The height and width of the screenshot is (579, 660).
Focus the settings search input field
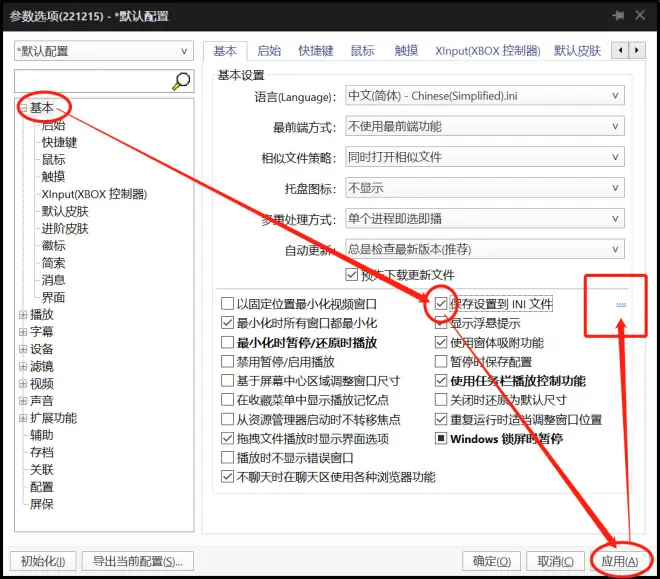(x=93, y=81)
